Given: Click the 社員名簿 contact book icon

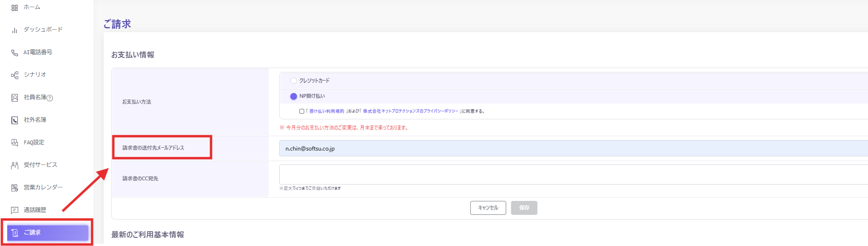Looking at the screenshot, I should tap(14, 97).
